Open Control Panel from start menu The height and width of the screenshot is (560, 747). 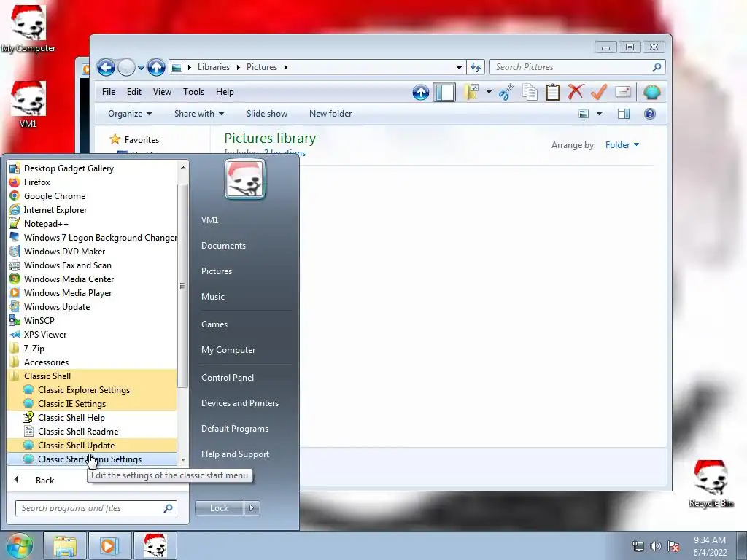(x=228, y=378)
